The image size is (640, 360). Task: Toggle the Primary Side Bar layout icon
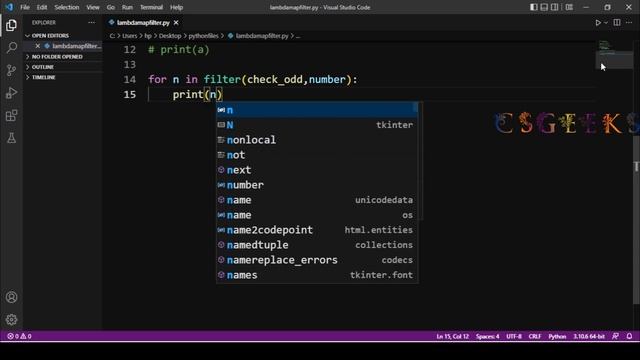(533, 7)
